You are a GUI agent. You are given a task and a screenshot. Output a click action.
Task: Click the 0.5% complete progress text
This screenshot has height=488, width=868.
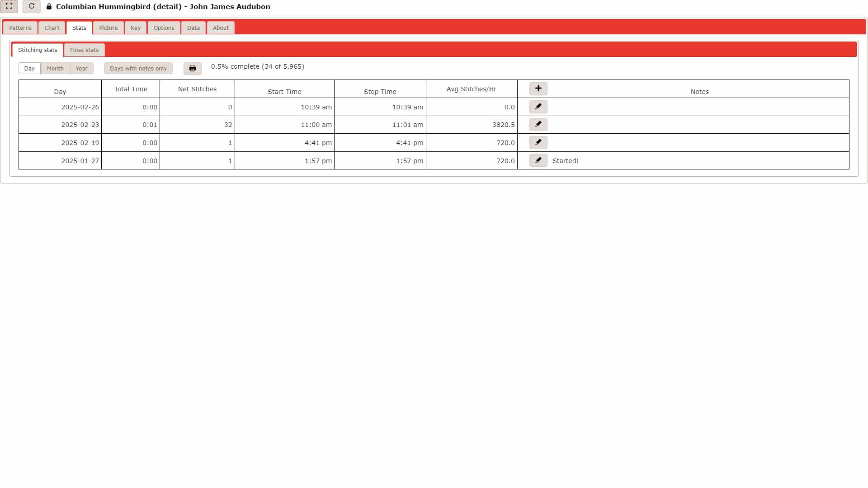[x=257, y=66]
